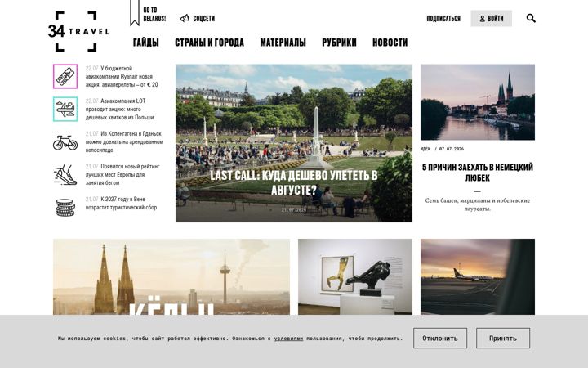
Task: Click the airplane icon for LOT news
Action: 65,109
